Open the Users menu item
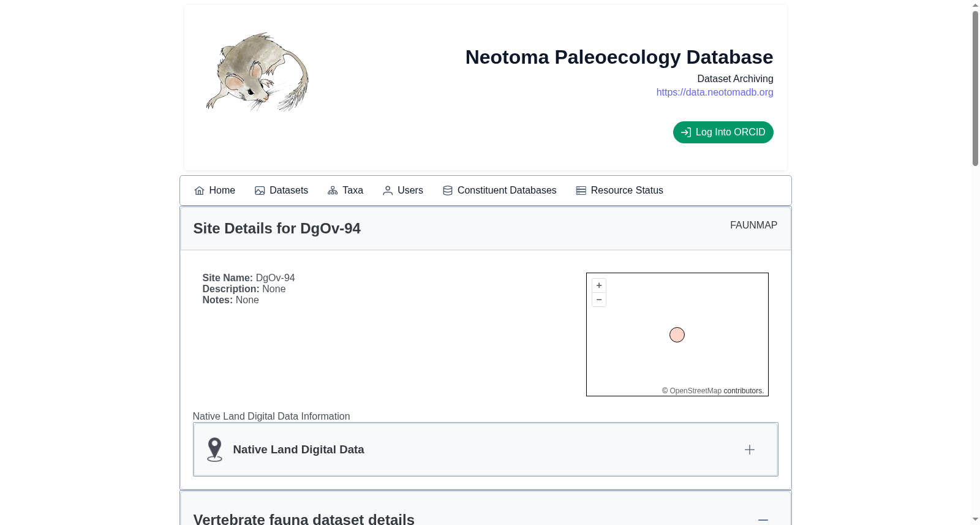 pos(403,191)
